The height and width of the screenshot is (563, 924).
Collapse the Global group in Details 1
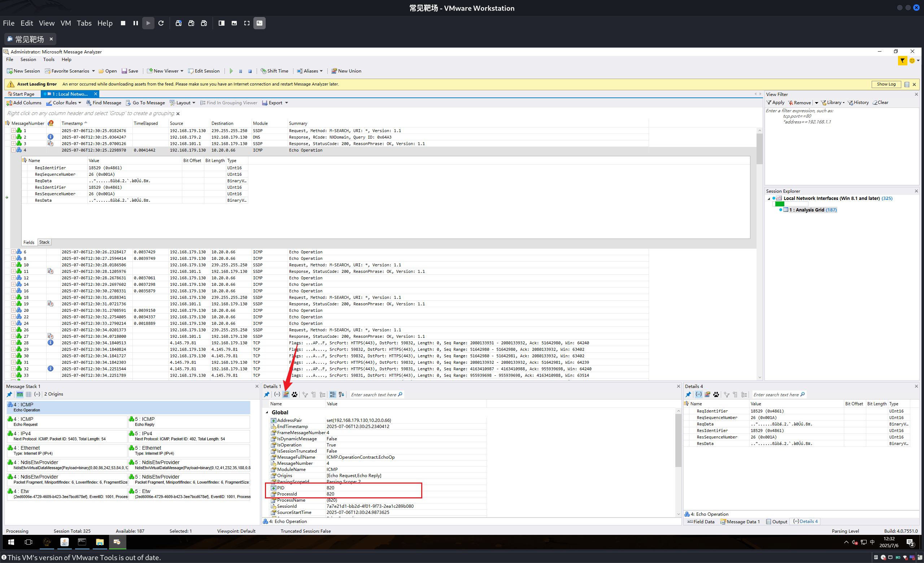tap(267, 412)
